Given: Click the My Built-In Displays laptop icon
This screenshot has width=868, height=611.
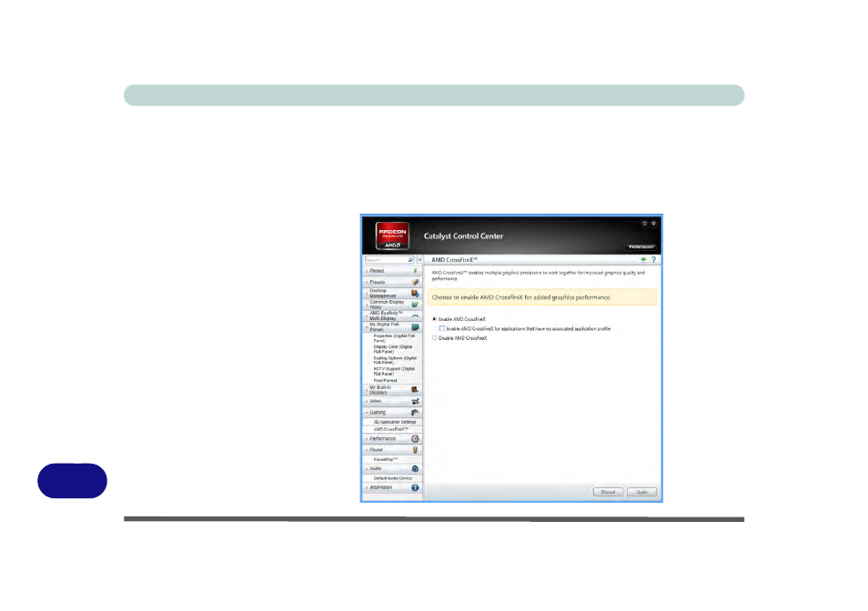Looking at the screenshot, I should click(x=415, y=390).
